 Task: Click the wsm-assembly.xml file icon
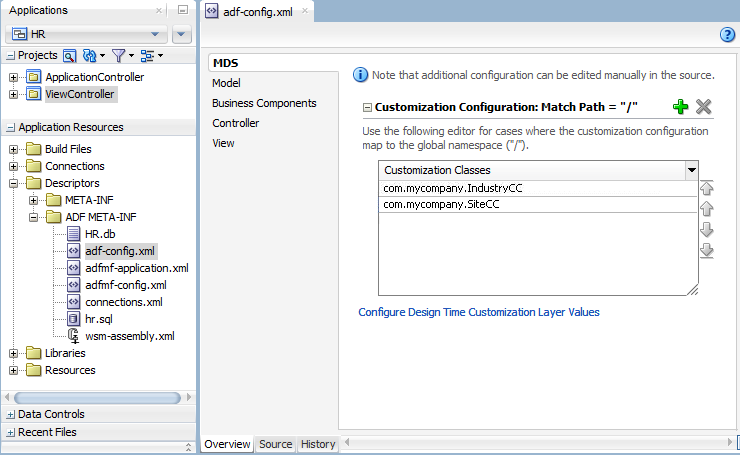74,336
